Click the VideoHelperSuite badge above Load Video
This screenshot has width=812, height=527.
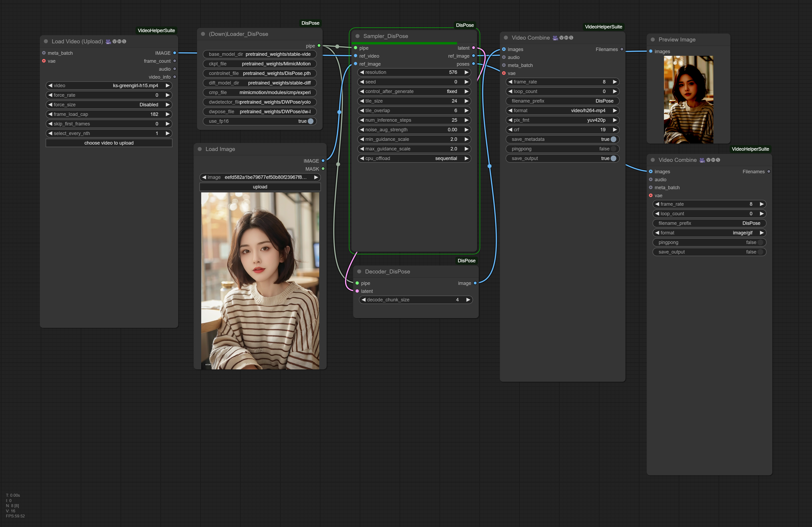pos(156,30)
